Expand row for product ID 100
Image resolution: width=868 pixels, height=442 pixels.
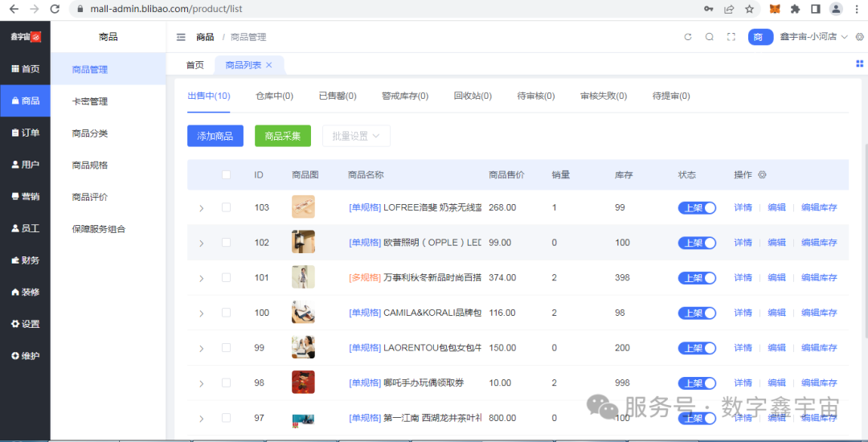(202, 313)
